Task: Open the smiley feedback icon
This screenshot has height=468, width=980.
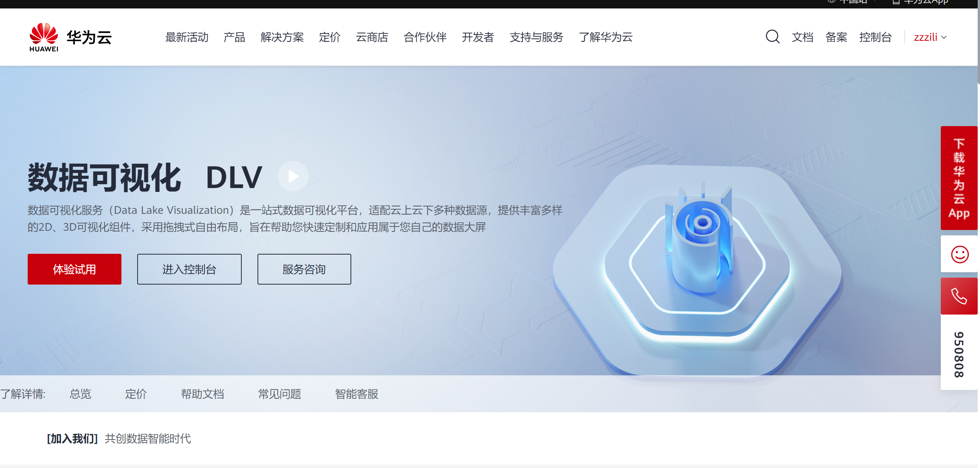Action: [959, 254]
